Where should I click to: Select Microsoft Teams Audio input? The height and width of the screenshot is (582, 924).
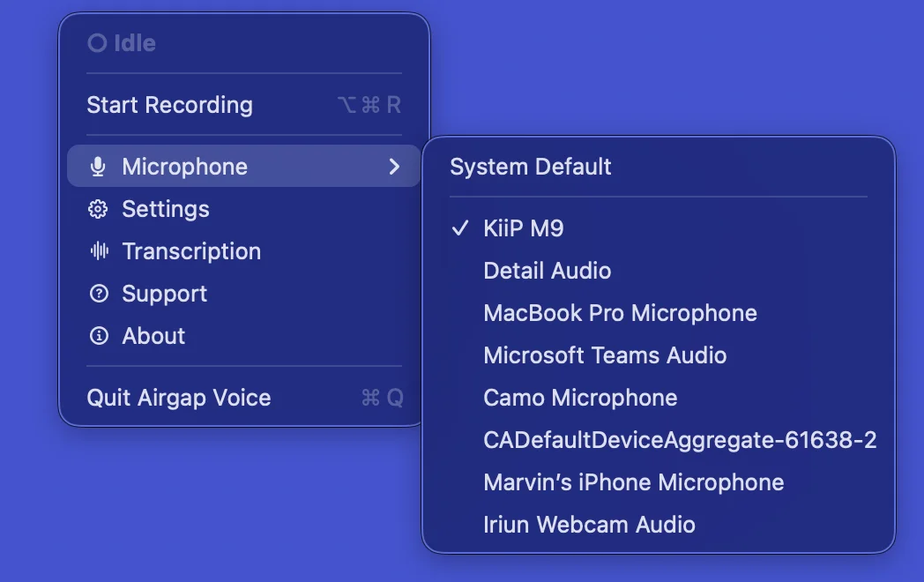[605, 355]
